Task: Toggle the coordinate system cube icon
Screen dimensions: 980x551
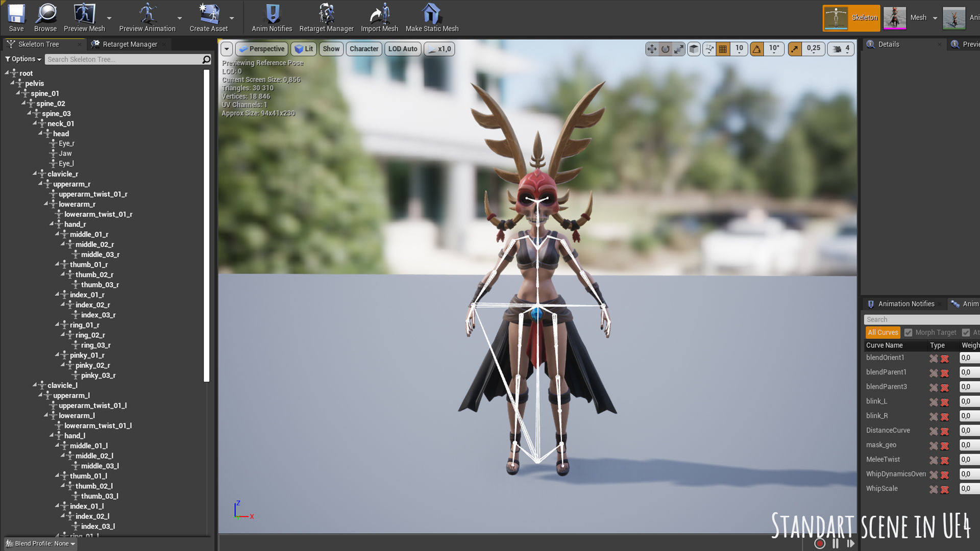Action: point(694,49)
